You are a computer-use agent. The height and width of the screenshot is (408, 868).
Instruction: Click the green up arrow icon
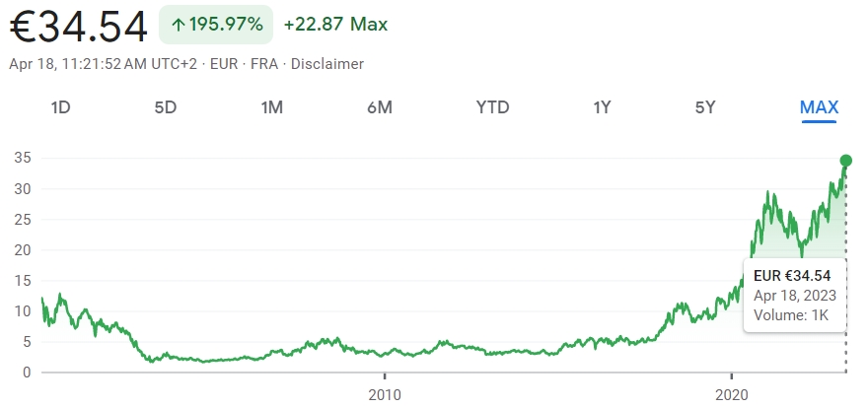[179, 25]
